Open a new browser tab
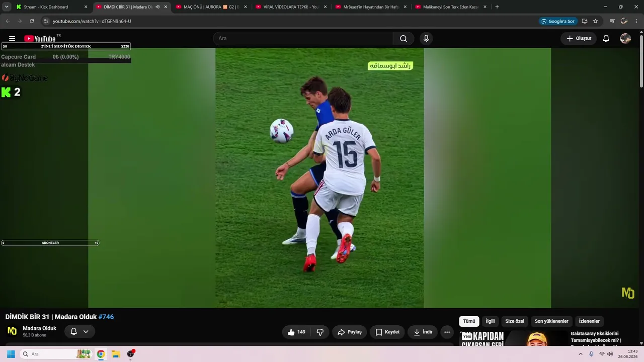The height and width of the screenshot is (362, 644). (x=497, y=7)
